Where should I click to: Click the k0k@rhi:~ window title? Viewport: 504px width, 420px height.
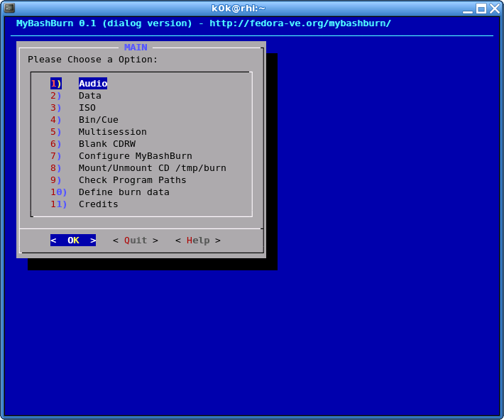239,8
